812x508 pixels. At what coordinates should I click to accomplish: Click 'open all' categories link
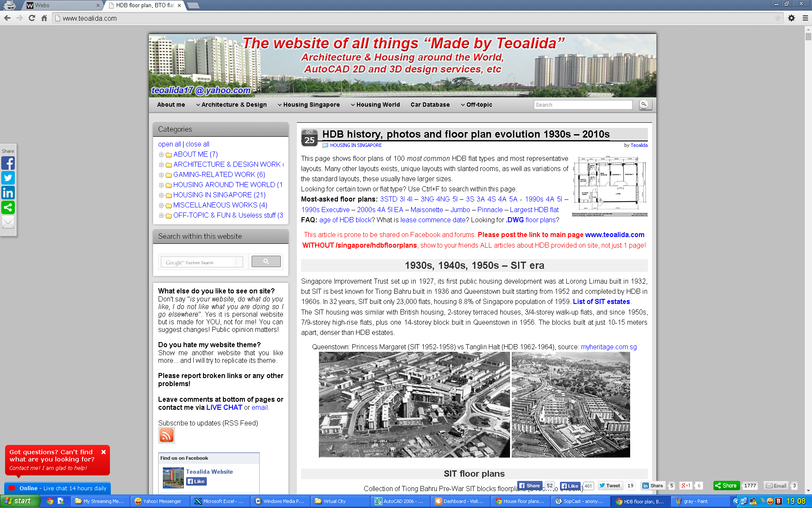tap(169, 144)
